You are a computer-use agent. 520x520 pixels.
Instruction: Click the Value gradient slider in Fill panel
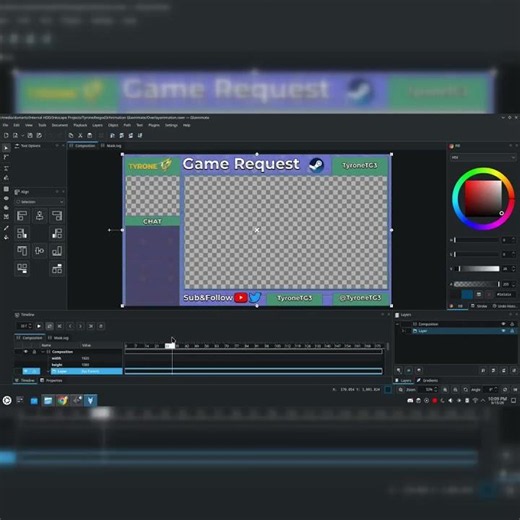pos(477,269)
